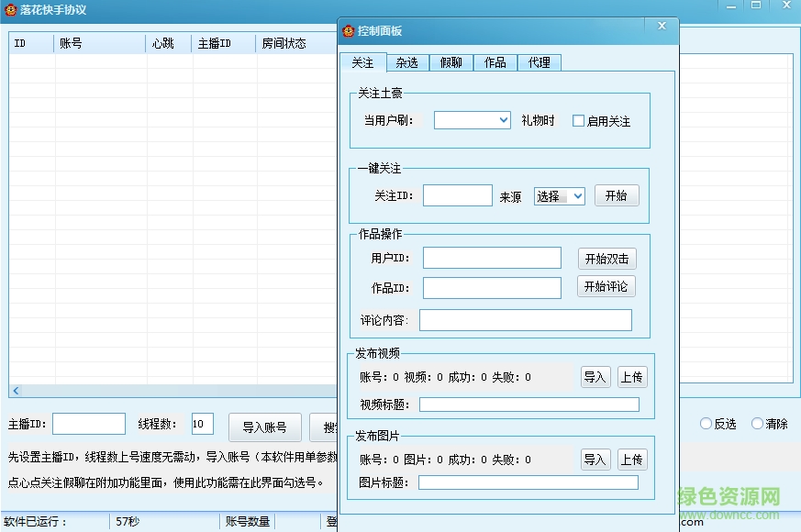Viewport: 801px width, 532px height.
Task: Click the 落花快手协议 title bar app icon
Action: point(11,10)
